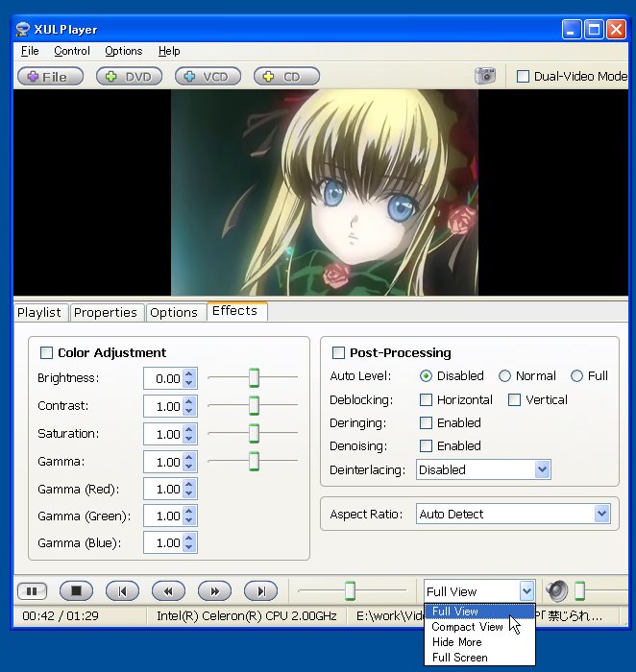The width and height of the screenshot is (636, 672).
Task: Select Auto Level Normal radio button
Action: [x=504, y=376]
